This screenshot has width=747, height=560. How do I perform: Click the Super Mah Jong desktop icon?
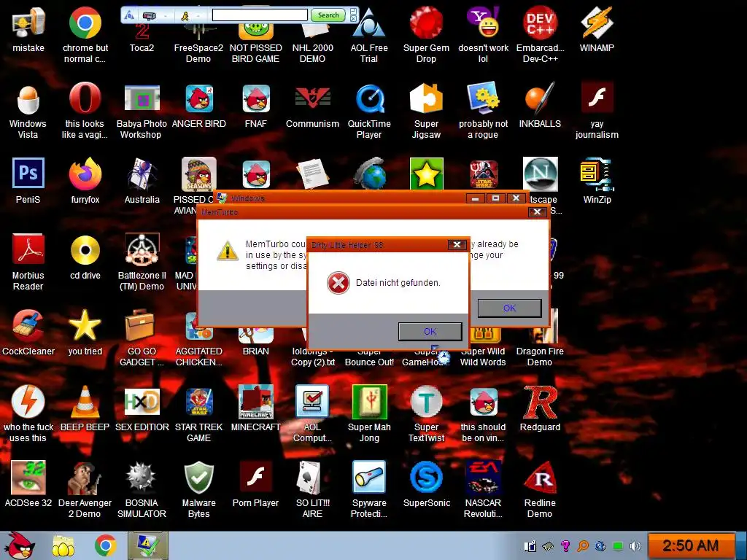click(x=368, y=413)
